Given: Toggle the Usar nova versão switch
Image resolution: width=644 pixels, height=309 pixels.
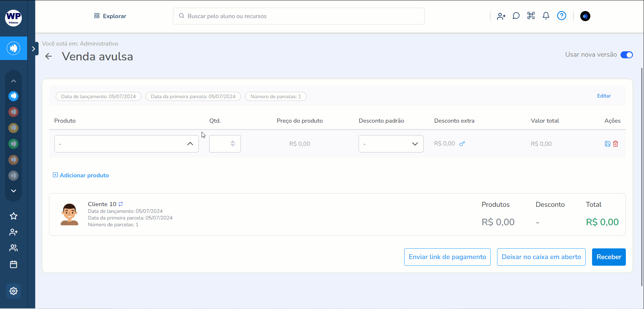Looking at the screenshot, I should (626, 55).
